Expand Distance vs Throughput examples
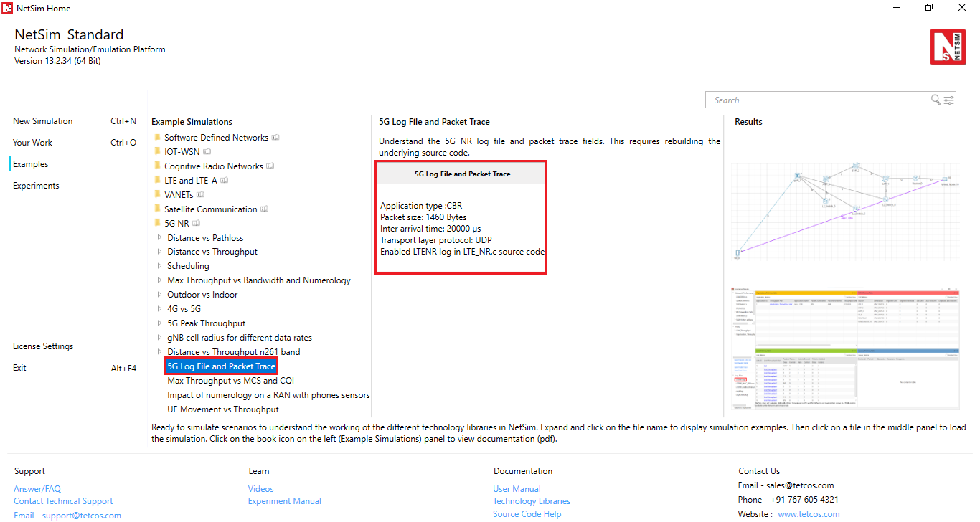This screenshot has height=522, width=980. click(159, 252)
